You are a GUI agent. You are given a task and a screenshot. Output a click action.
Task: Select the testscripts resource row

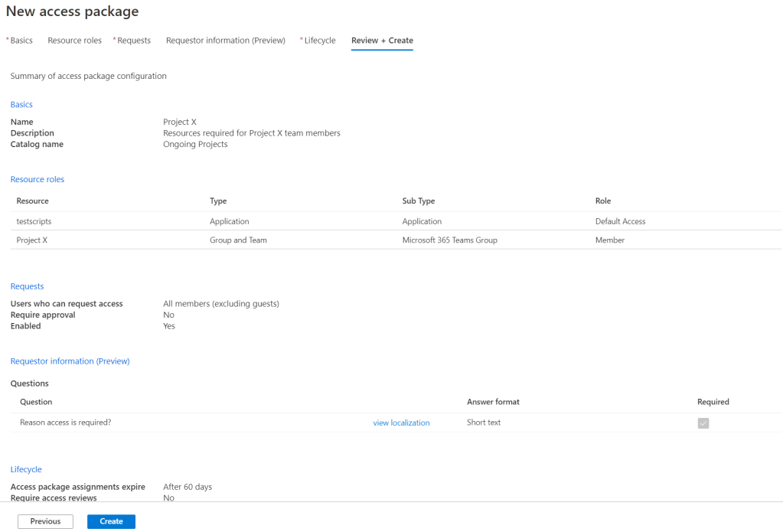tap(34, 221)
